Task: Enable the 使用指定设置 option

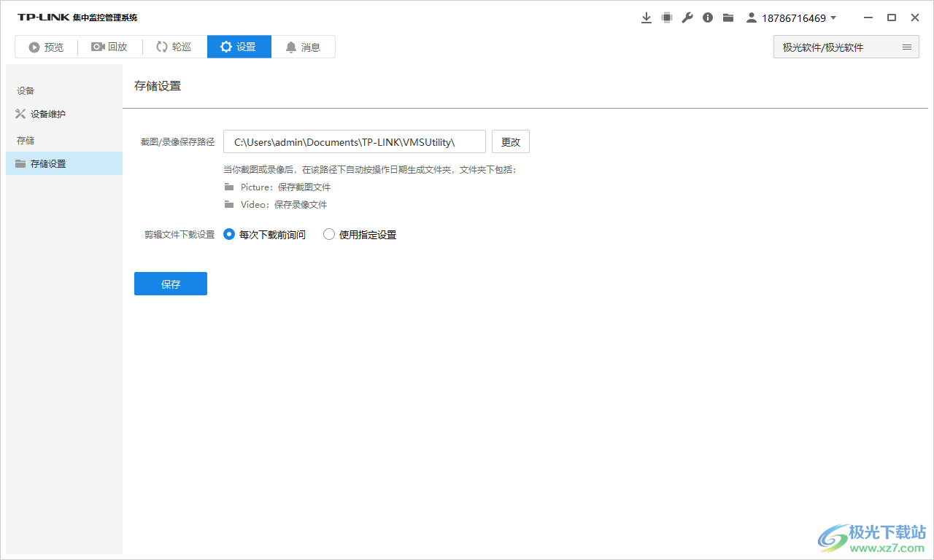Action: (328, 234)
